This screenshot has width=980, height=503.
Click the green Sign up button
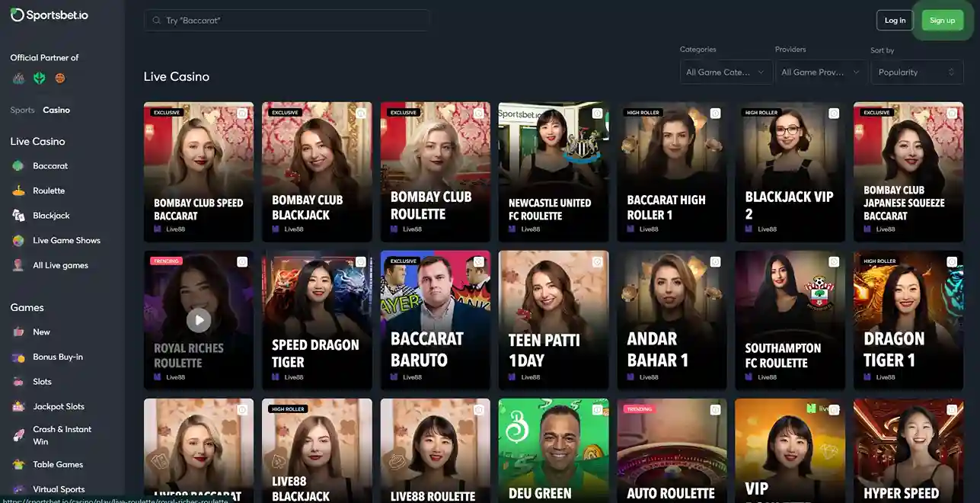click(942, 21)
